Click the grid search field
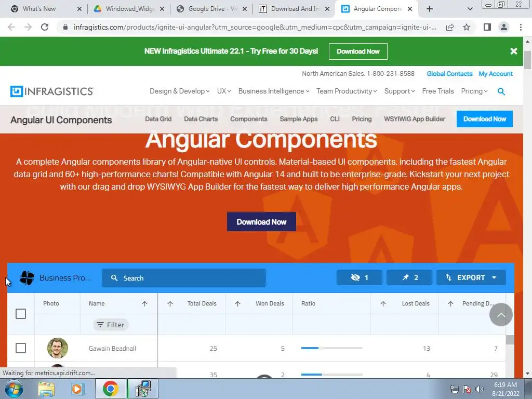The height and width of the screenshot is (399, 532). click(x=184, y=278)
